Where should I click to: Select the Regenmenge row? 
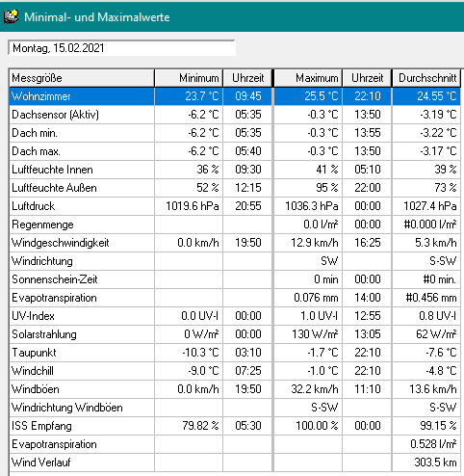click(235, 225)
